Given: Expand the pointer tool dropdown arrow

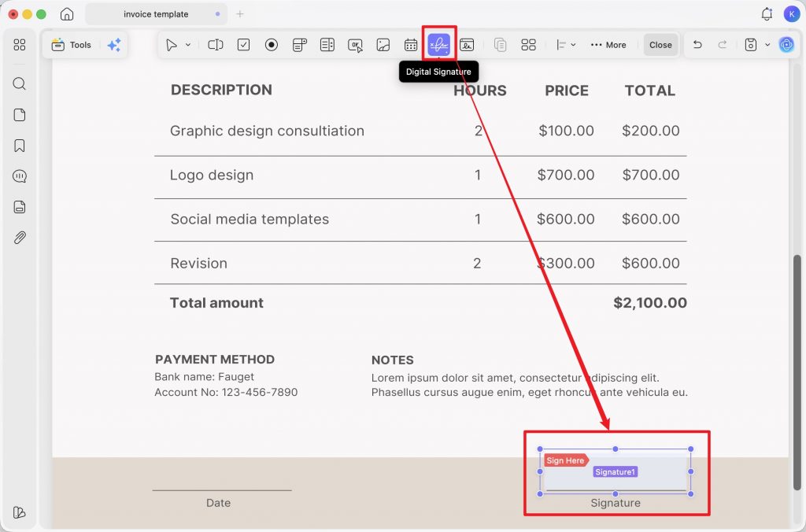Looking at the screenshot, I should 188,45.
